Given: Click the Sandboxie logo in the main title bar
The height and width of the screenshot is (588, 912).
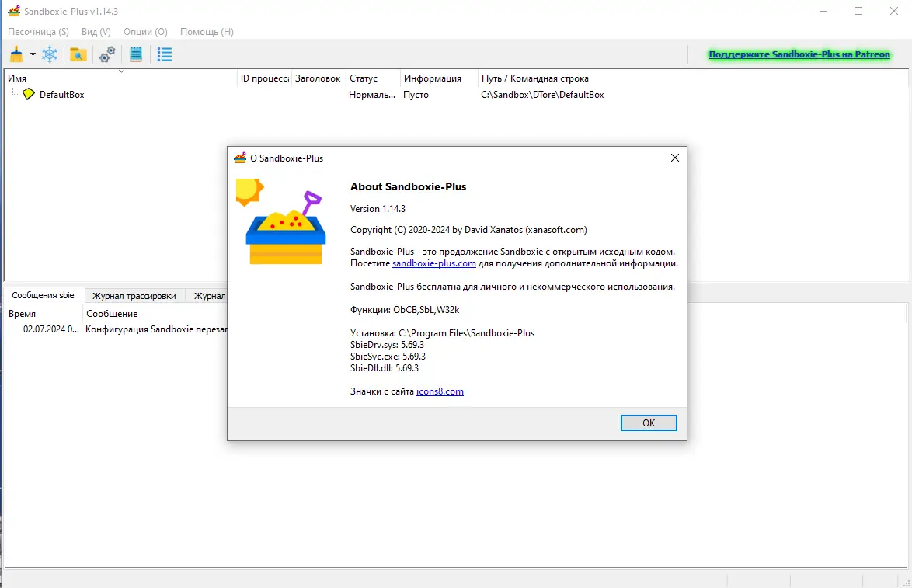Looking at the screenshot, I should click(x=14, y=11).
